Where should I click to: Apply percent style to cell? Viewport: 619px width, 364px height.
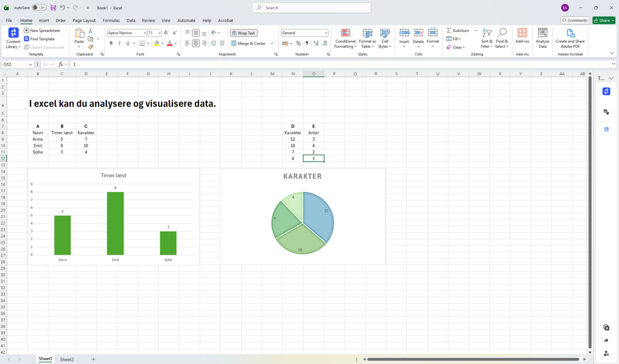[x=298, y=43]
